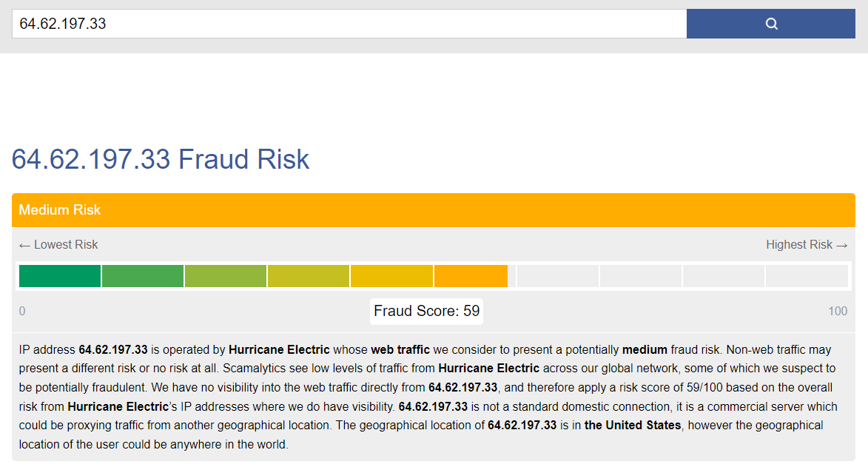Click the last empty risk segment
This screenshot has width=868, height=467.
(807, 276)
